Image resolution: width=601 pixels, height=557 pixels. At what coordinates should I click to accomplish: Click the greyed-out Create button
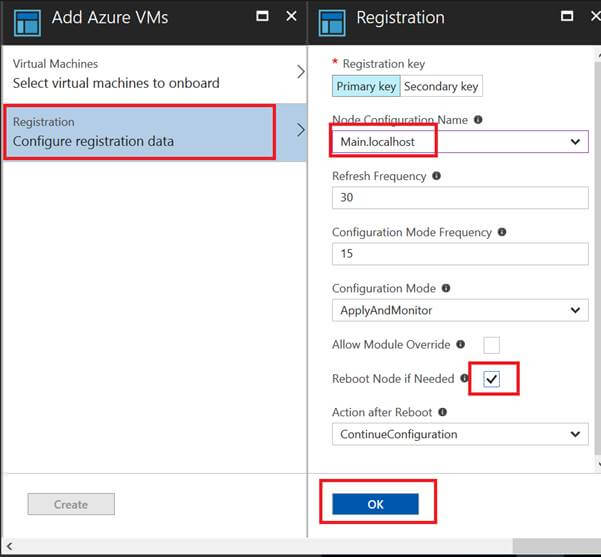tap(71, 504)
